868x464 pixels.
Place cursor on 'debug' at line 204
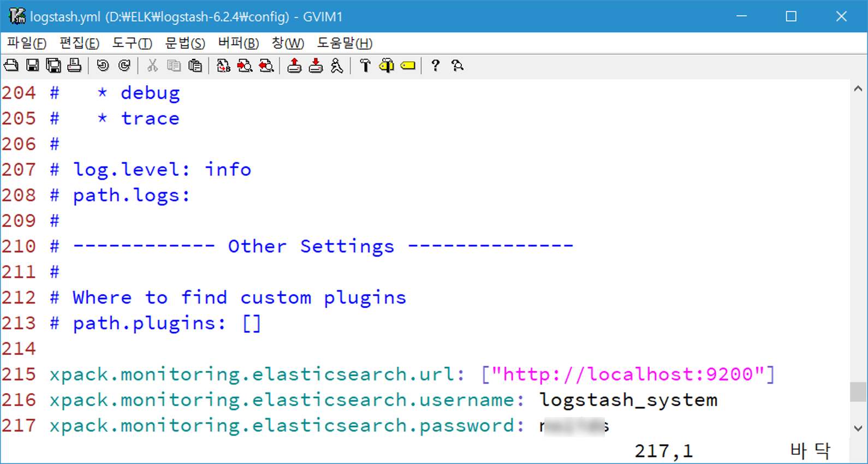[150, 93]
